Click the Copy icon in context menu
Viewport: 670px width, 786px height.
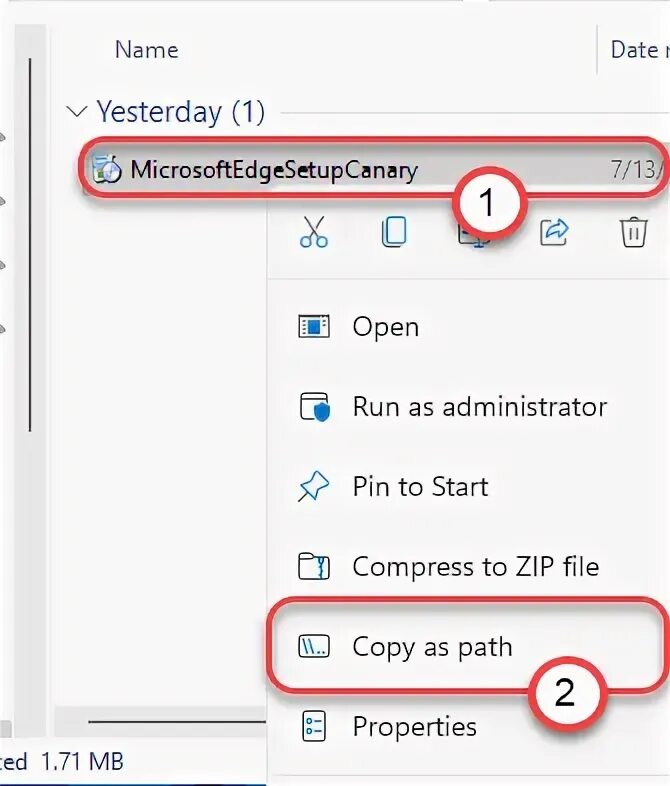(394, 232)
